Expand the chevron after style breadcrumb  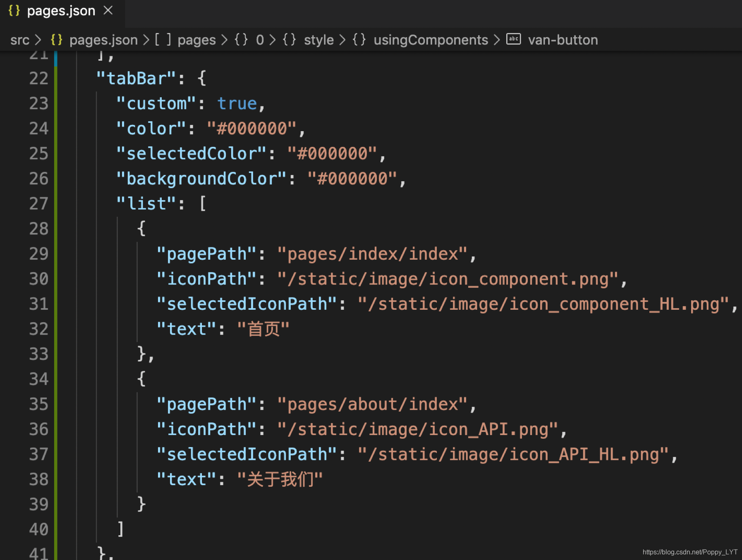coord(342,40)
